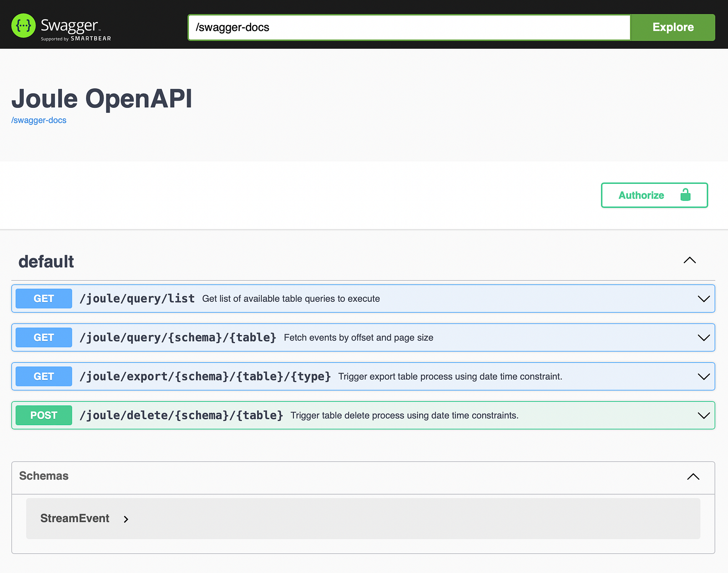This screenshot has height=573, width=728.
Task: Collapse the Schemas section with its chevron
Action: click(x=693, y=477)
